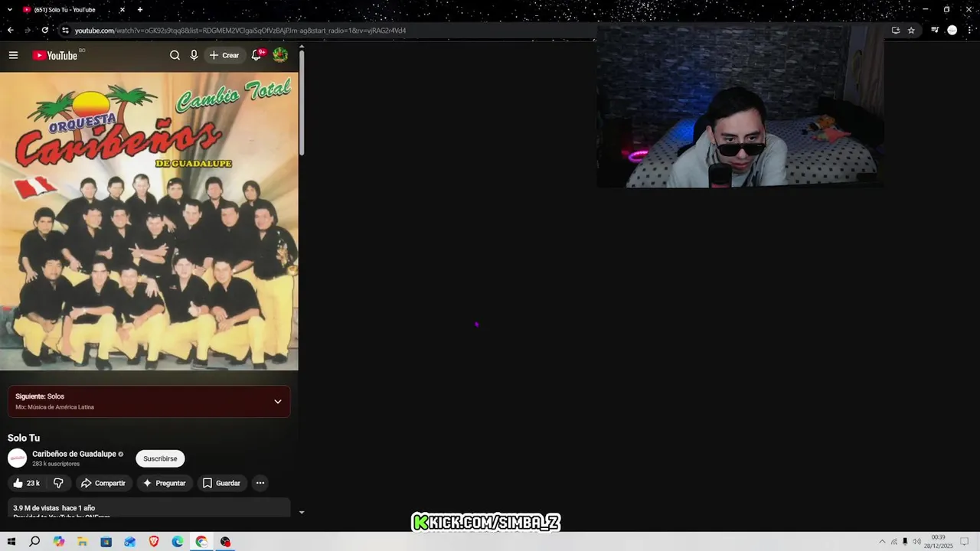
Task: Open the Chrome profile avatar
Action: pyautogui.click(x=952, y=31)
